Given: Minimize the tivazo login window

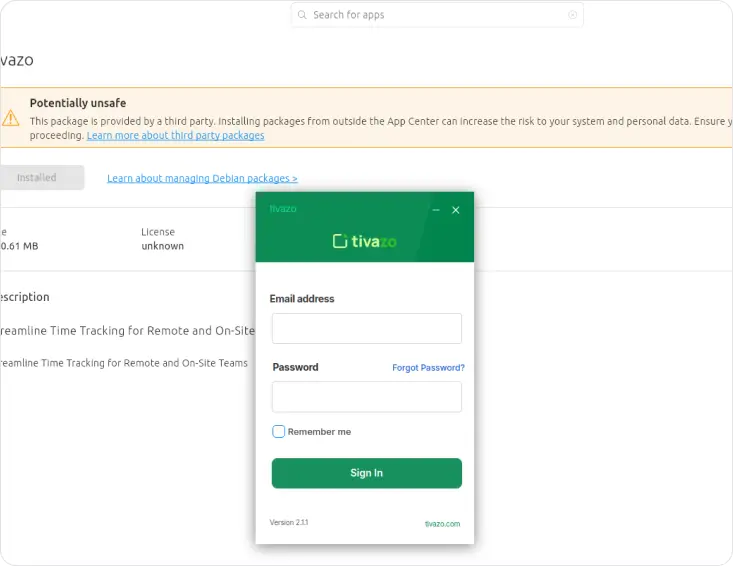Looking at the screenshot, I should (436, 210).
